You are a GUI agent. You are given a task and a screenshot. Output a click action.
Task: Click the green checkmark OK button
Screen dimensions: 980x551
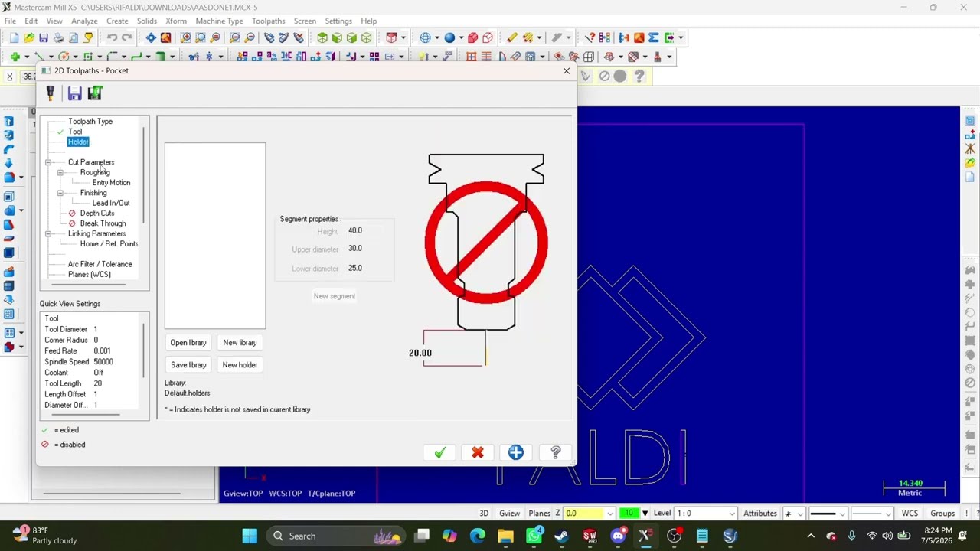[439, 452]
